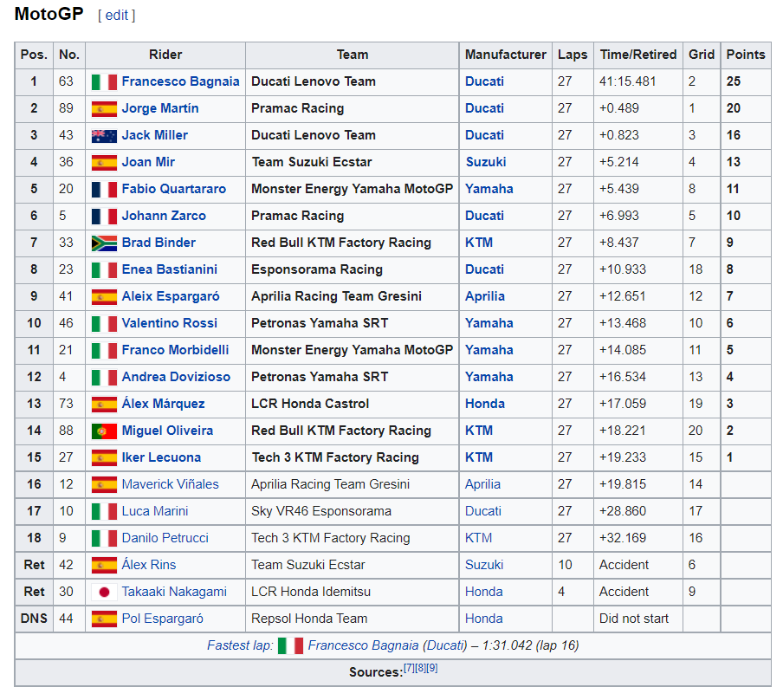783x700 pixels.
Task: Follow the Takaaki Nakagami link
Action: [174, 592]
